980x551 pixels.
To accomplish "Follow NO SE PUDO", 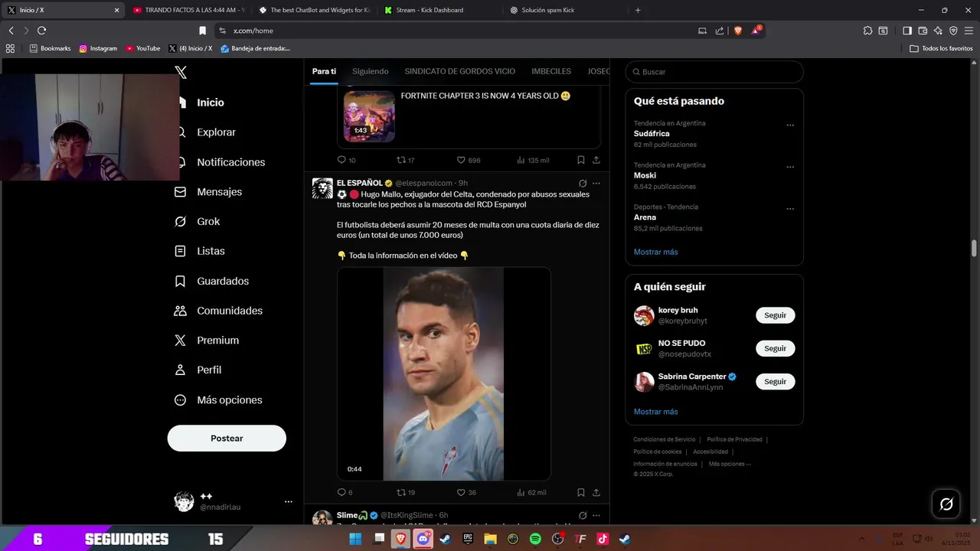I will (775, 348).
